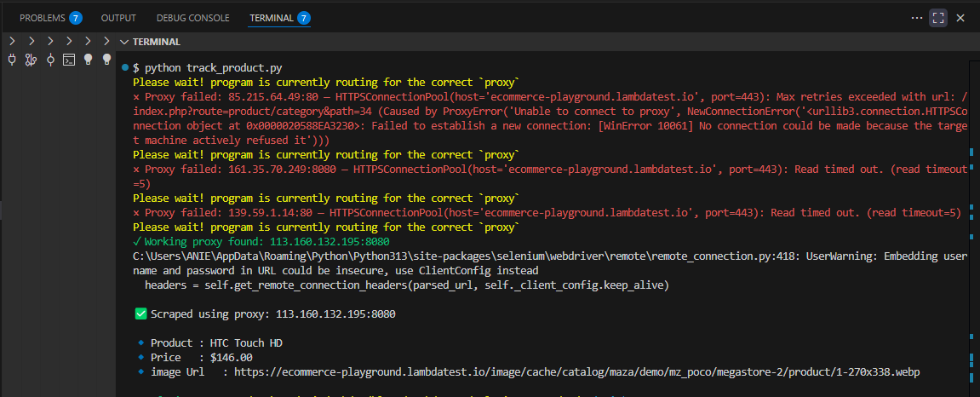Click the 7 badge on the TERMINAL tab
The height and width of the screenshot is (397, 980).
(304, 18)
